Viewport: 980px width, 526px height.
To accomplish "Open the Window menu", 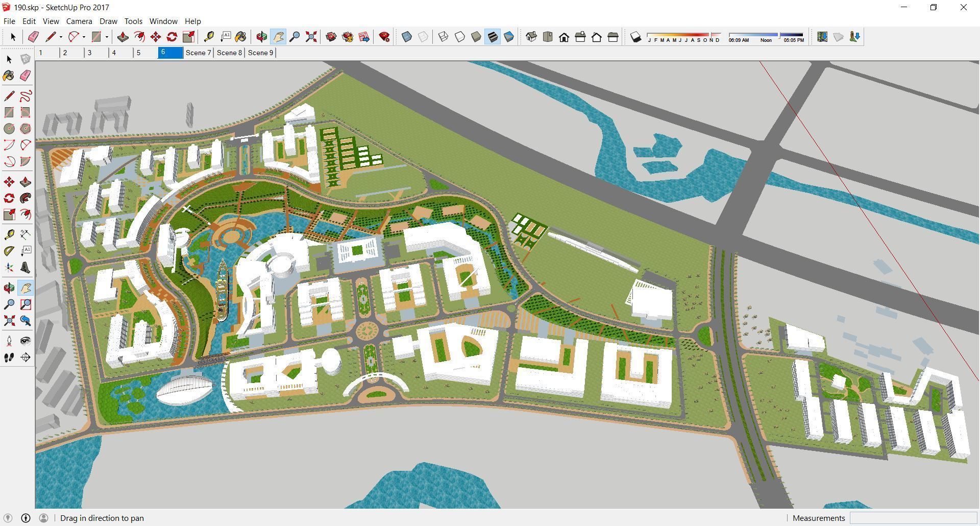I will 163,21.
